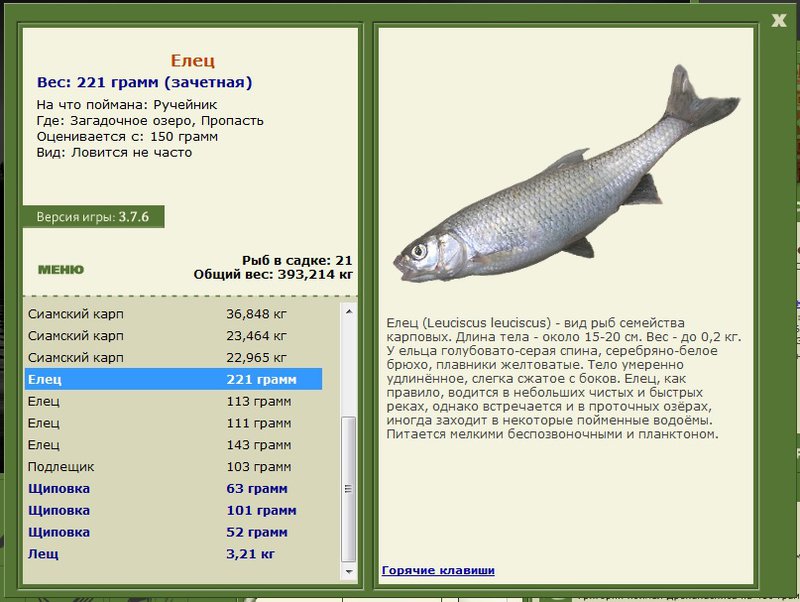The width and height of the screenshot is (800, 602).
Task: Select Щиповка 52 грамм row
Action: (173, 533)
